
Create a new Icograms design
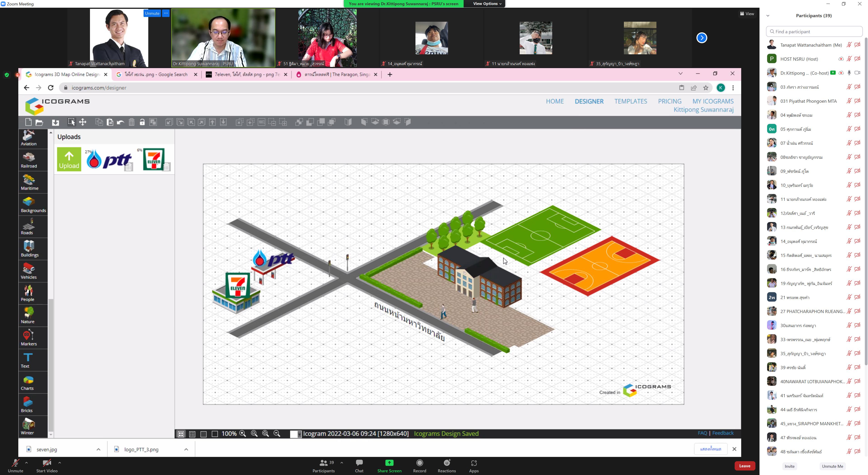tap(28, 122)
